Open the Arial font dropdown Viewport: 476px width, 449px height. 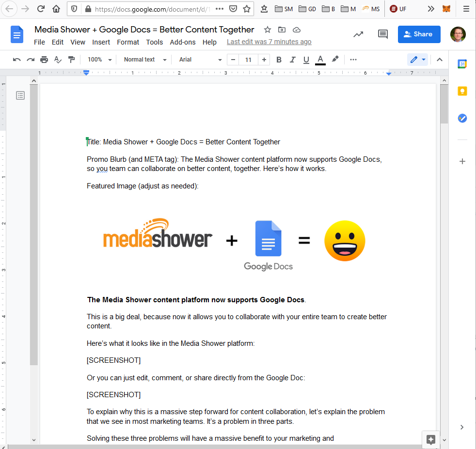[200, 60]
